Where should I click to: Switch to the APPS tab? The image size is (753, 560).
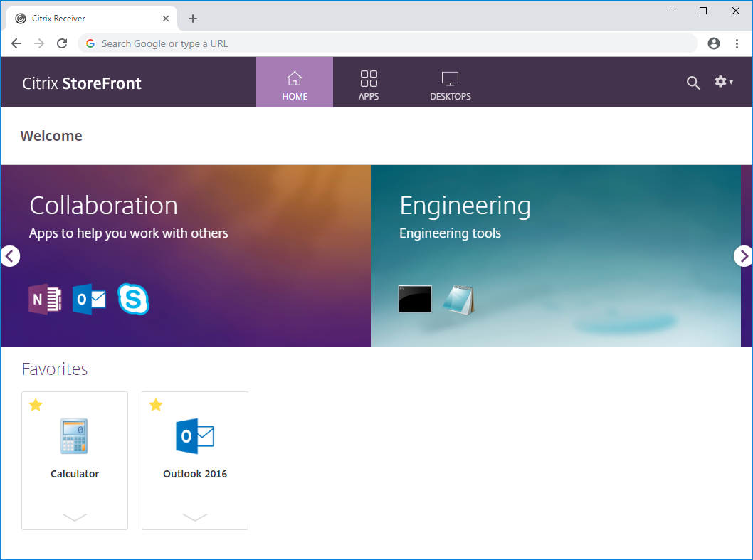click(369, 83)
